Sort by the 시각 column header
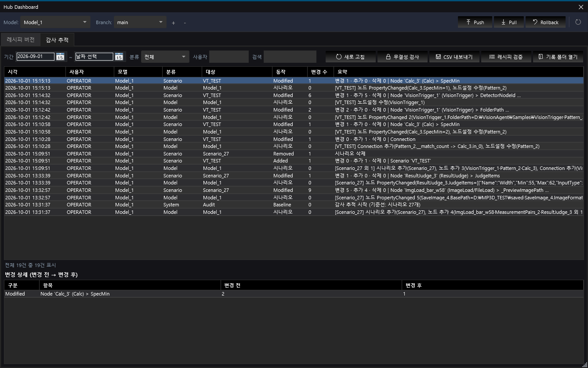This screenshot has width=588, height=368. [35, 71]
